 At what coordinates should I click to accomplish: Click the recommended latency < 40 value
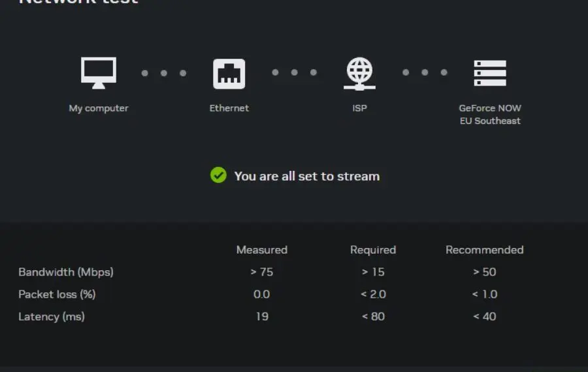485,317
